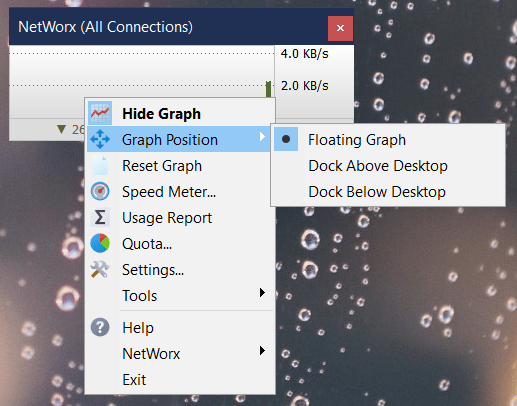Click the Hide Graph chart icon
Image resolution: width=517 pixels, height=406 pixels.
(100, 113)
